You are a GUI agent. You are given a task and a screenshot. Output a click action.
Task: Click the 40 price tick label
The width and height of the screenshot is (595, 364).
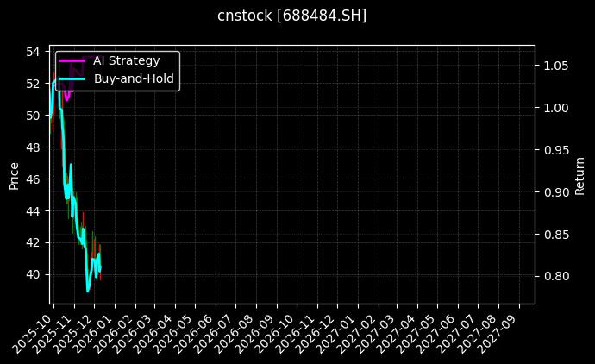click(34, 274)
